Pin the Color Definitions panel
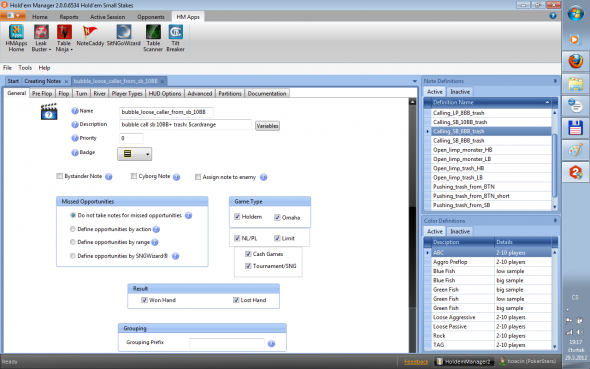This screenshot has height=369, width=590. tap(555, 221)
